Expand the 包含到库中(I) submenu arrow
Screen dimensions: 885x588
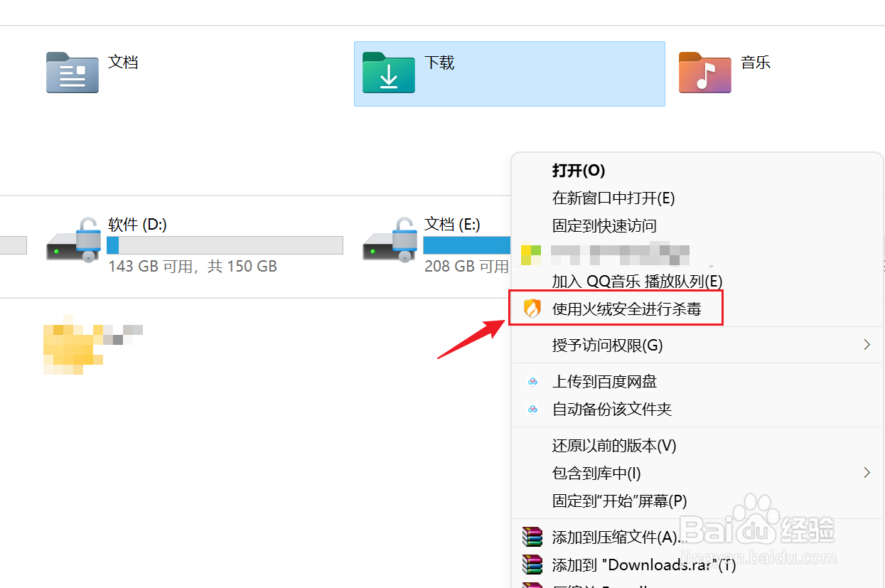[867, 473]
